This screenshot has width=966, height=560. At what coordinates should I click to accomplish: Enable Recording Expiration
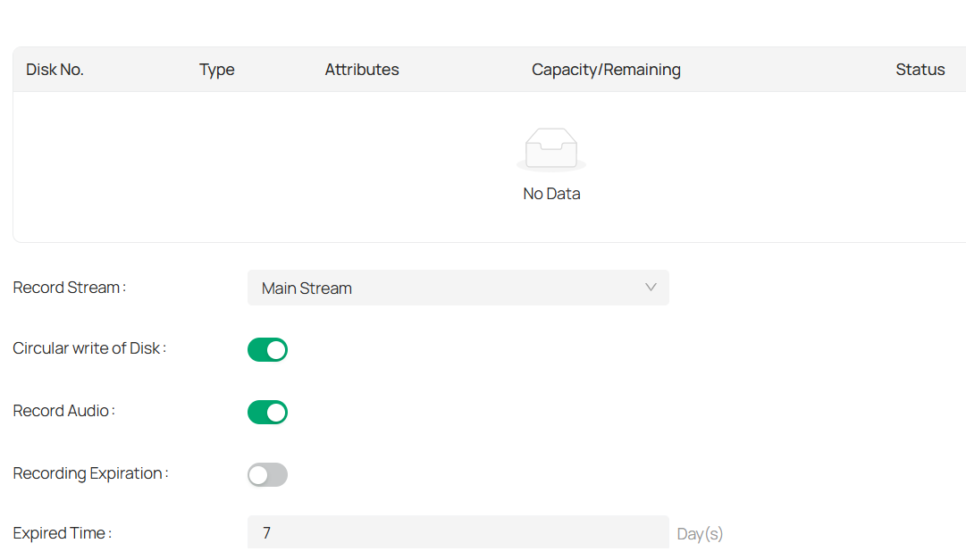pyautogui.click(x=267, y=474)
